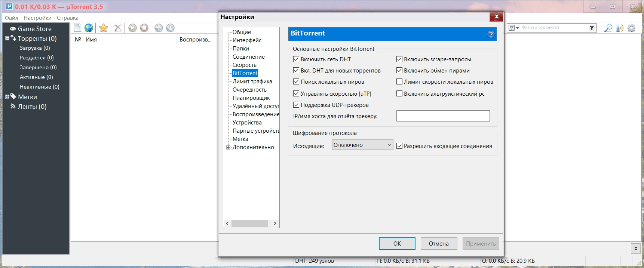Enable Лимит скорости локальных пиров
644x268 pixels.
pyautogui.click(x=399, y=81)
